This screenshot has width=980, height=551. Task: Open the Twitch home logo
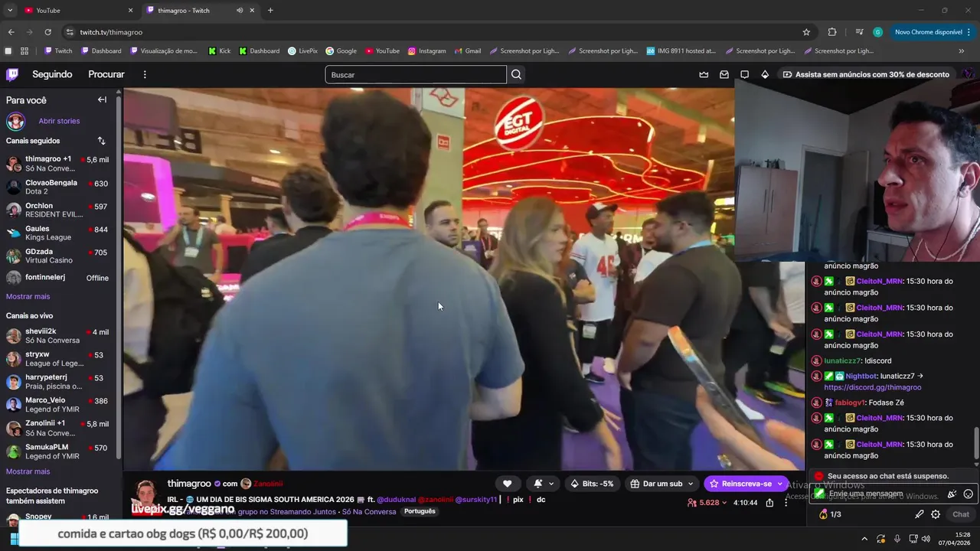[12, 74]
